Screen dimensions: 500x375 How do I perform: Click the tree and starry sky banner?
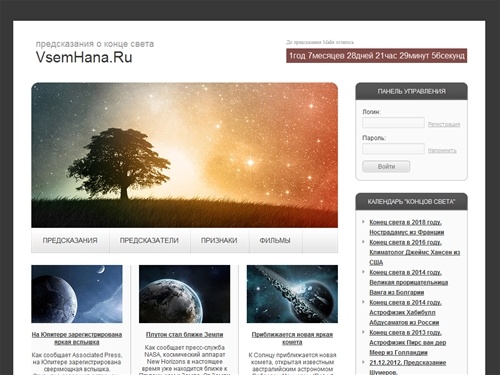coord(185,155)
